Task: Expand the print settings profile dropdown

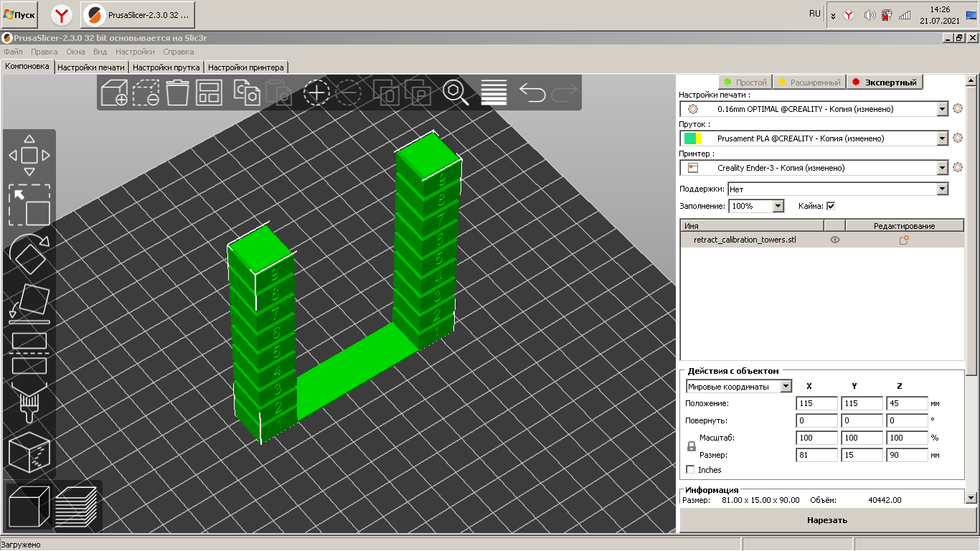Action: (943, 109)
